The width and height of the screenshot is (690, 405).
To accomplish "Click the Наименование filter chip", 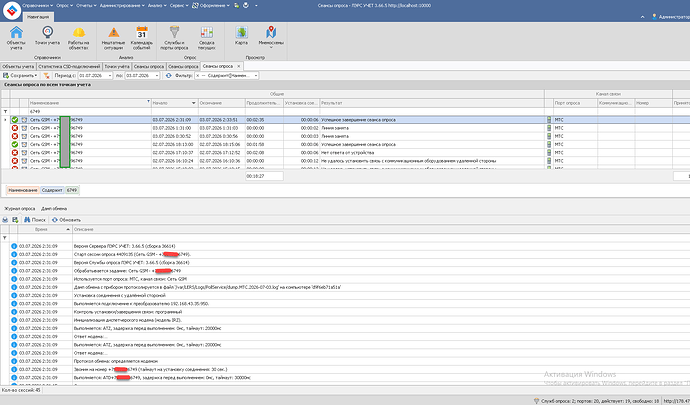I will click(23, 190).
